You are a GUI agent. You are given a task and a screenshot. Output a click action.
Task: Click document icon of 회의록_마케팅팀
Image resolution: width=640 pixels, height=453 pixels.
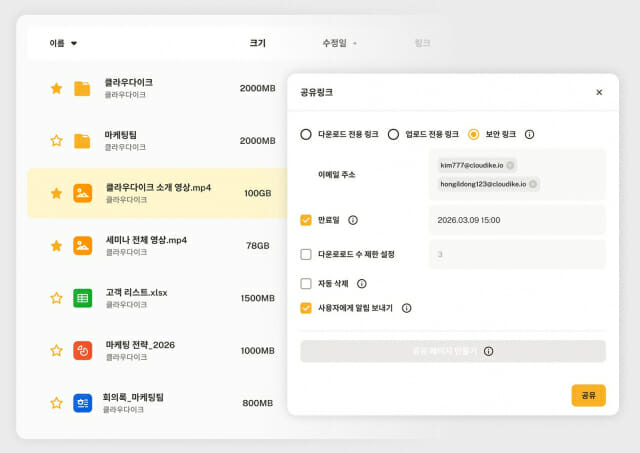click(x=82, y=403)
